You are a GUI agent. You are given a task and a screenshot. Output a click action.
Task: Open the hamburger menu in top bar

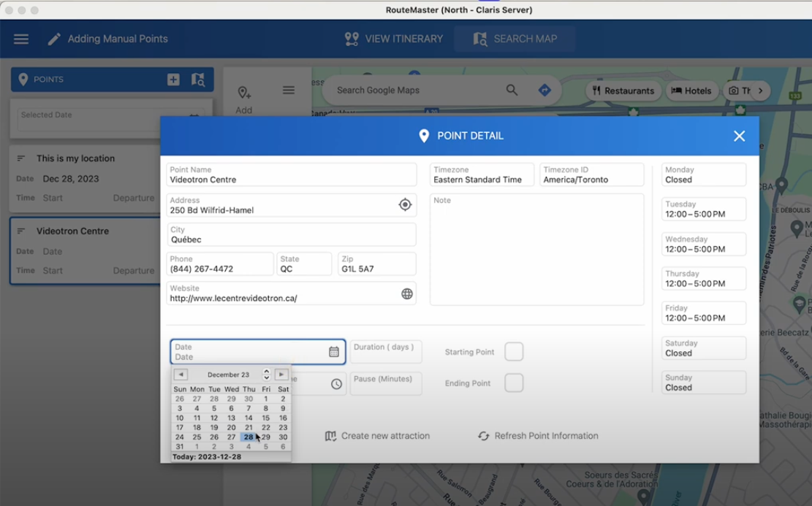21,39
